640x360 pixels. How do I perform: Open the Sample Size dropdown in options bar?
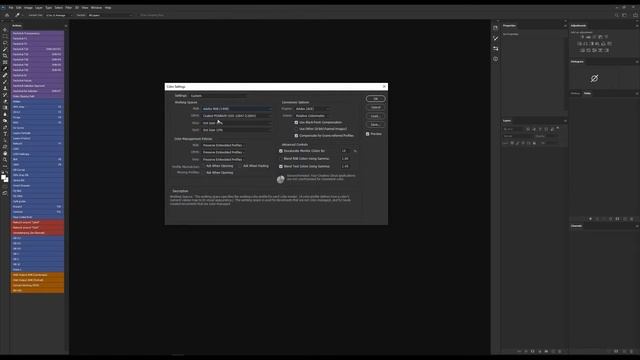click(58, 15)
